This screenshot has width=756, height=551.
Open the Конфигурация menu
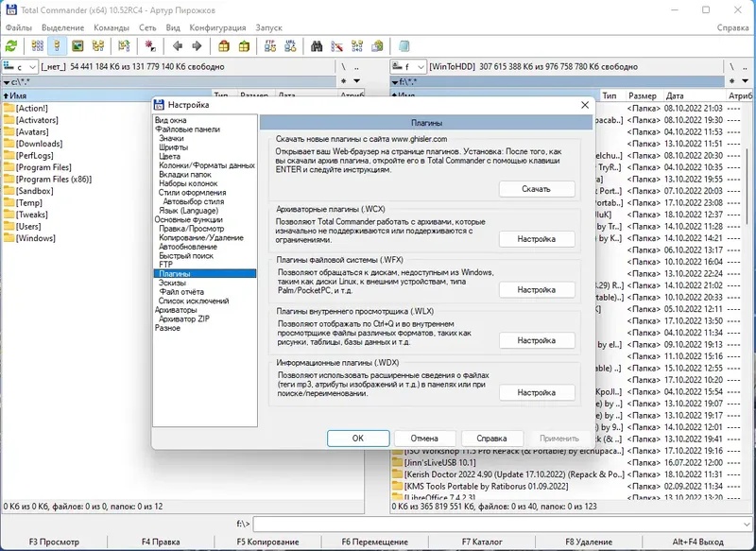point(217,27)
